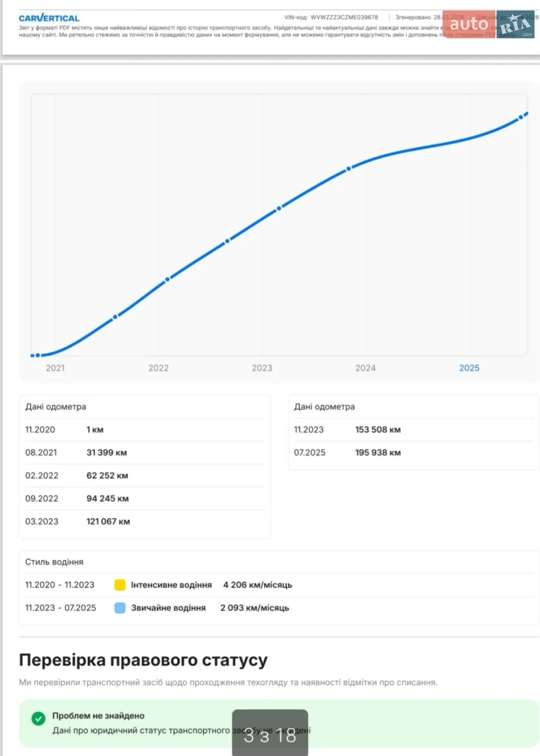The height and width of the screenshot is (756, 540).
Task: Click the graph point near late 2023
Action: tap(348, 169)
